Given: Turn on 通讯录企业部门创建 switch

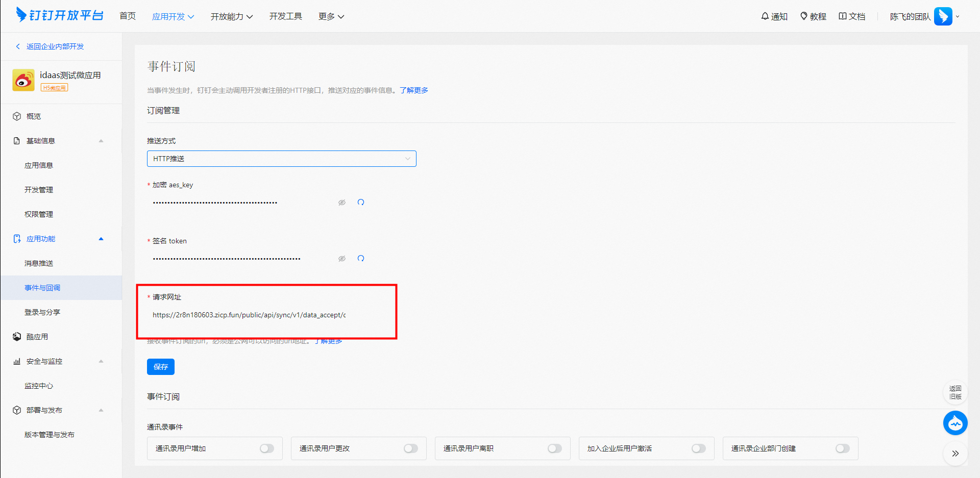Looking at the screenshot, I should [843, 448].
